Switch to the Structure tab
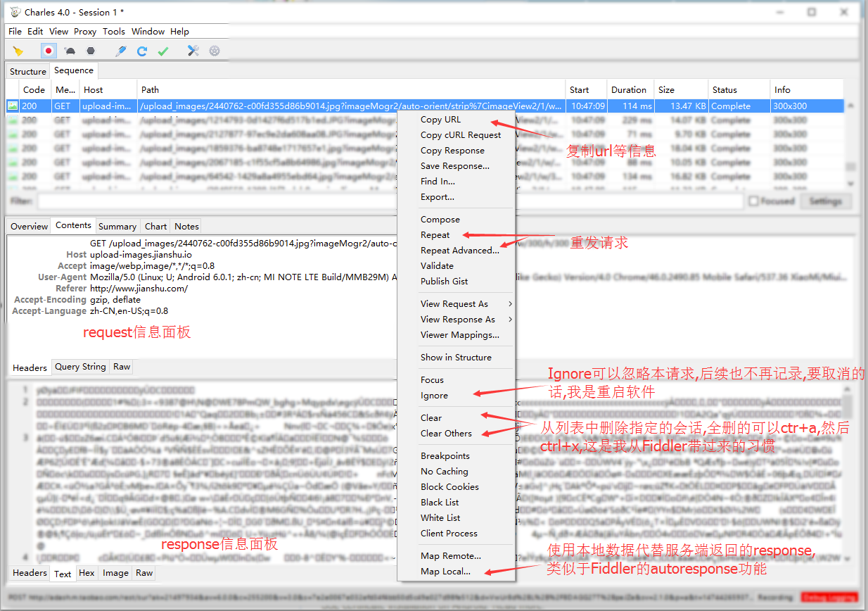The width and height of the screenshot is (868, 611). coord(28,71)
